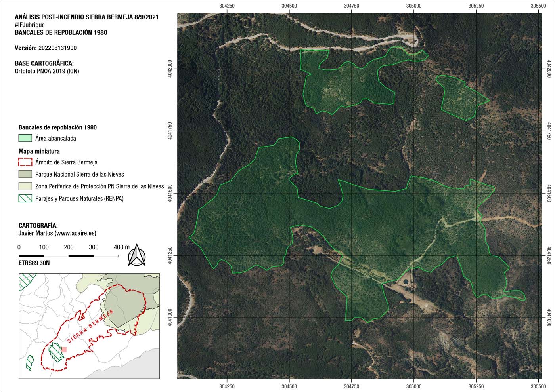Click the #IFJubrique hashtag

(30, 25)
